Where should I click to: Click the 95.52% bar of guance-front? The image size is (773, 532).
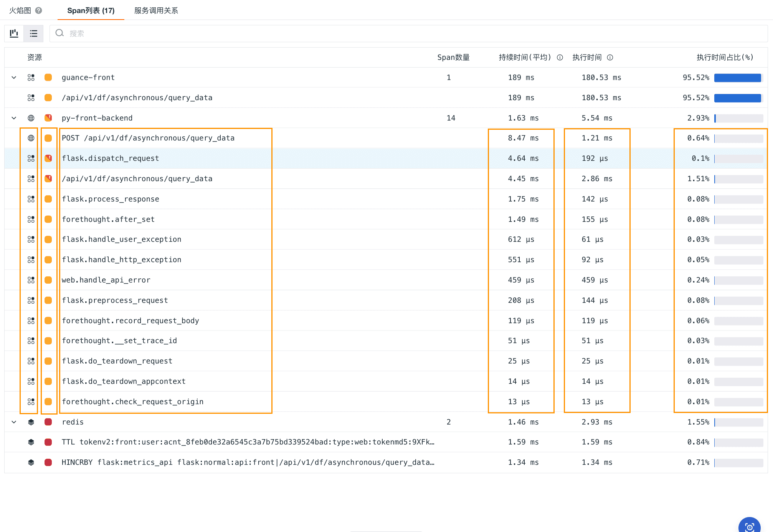[x=738, y=78]
